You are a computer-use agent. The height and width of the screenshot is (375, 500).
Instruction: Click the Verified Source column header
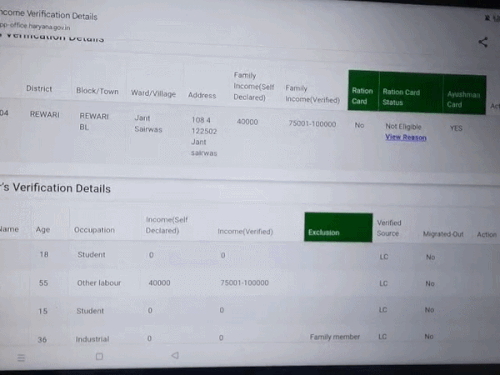tap(389, 228)
